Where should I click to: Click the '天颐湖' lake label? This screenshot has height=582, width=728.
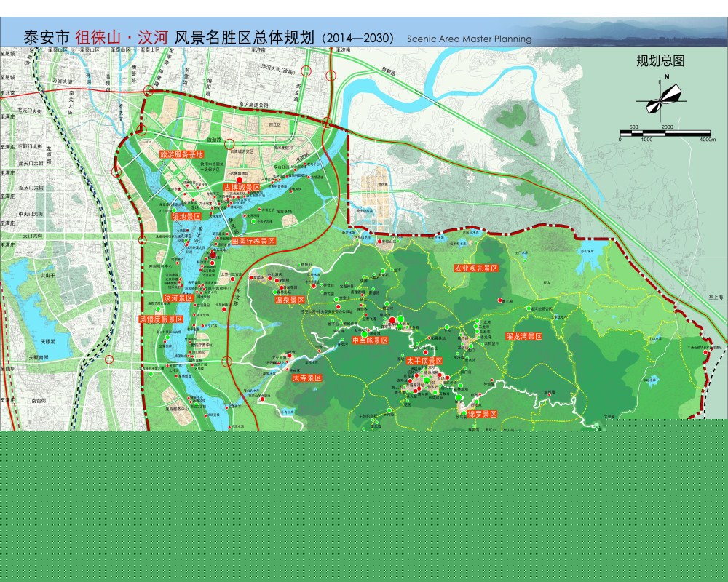coord(48,341)
